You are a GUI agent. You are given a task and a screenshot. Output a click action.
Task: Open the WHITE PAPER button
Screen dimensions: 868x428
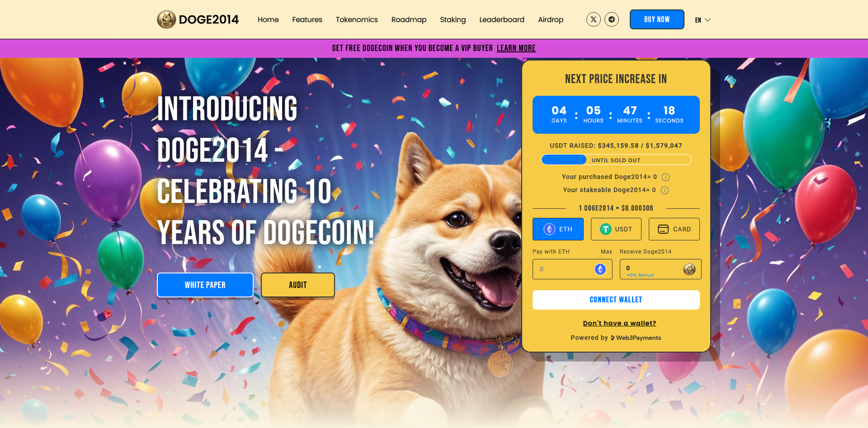pos(205,285)
